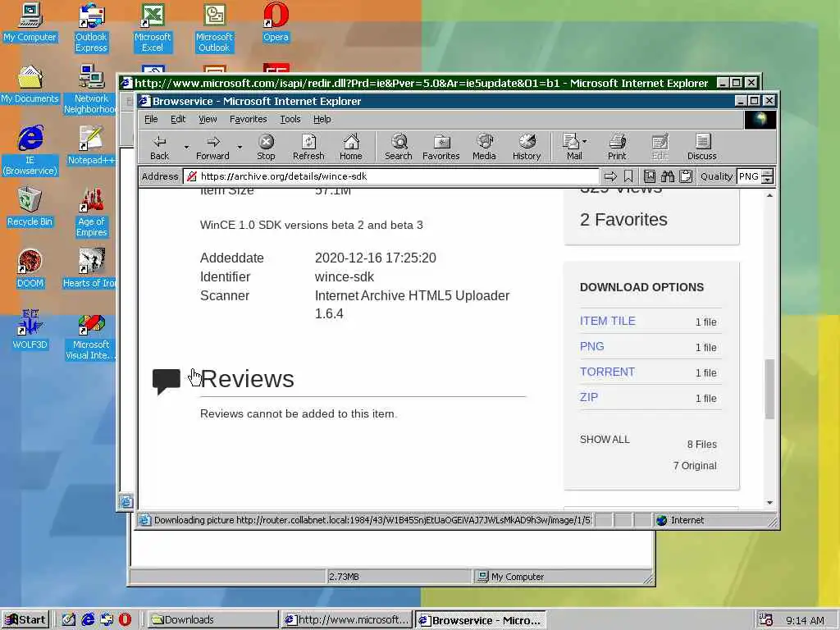Go to the Home page
The width and height of the screenshot is (840, 630).
coord(351,147)
